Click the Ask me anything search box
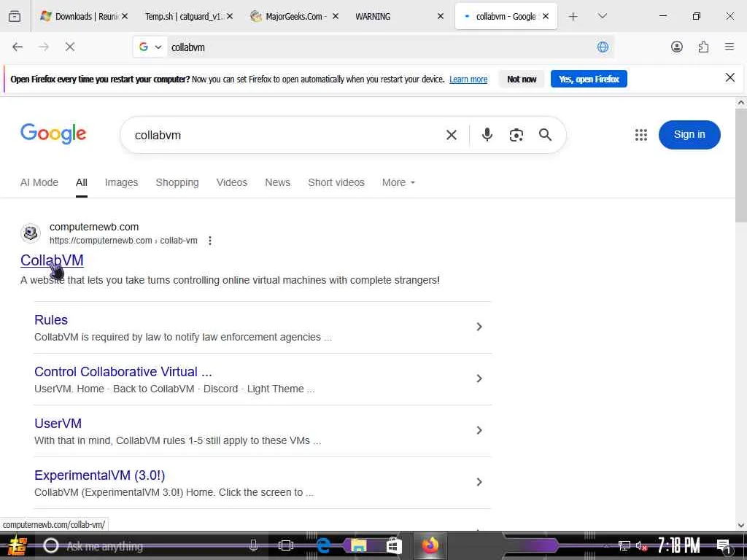 coord(150,546)
